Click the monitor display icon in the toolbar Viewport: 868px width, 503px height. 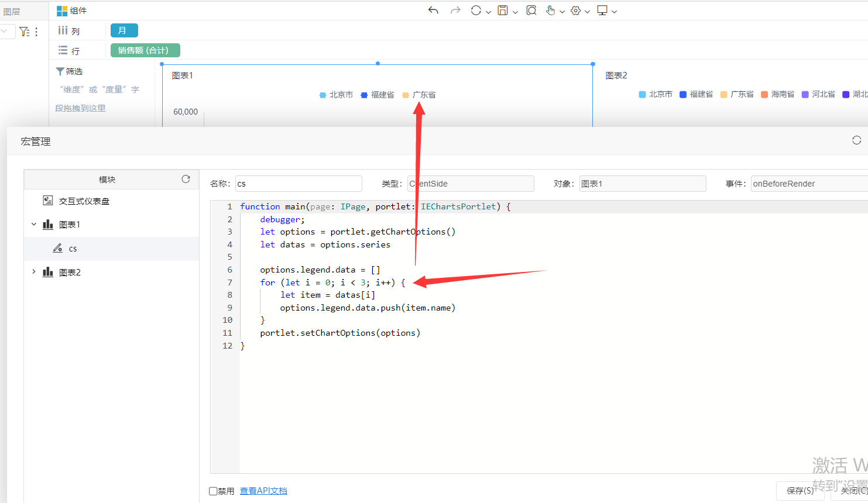pos(602,11)
